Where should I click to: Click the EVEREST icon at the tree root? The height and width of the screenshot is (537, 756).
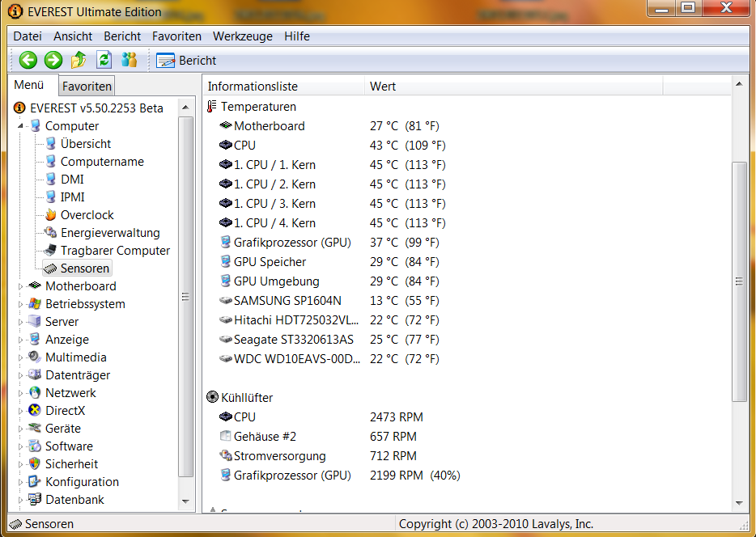click(x=19, y=108)
